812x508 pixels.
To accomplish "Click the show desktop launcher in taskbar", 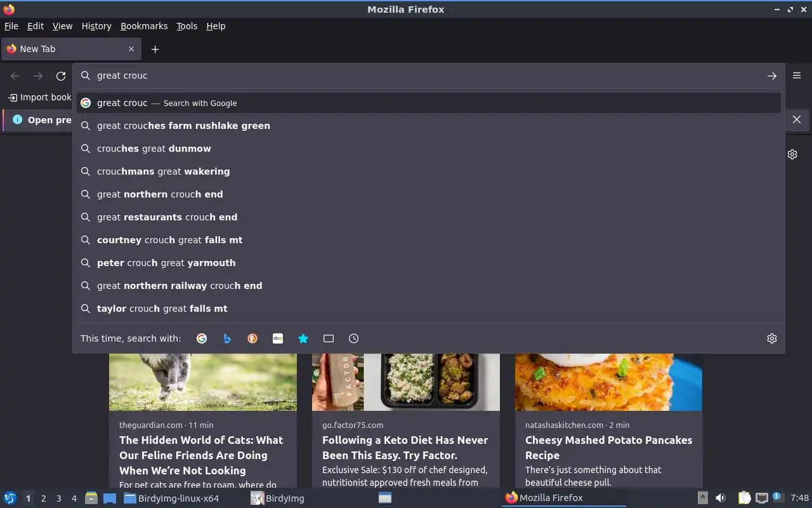I will pyautogui.click(x=109, y=498).
